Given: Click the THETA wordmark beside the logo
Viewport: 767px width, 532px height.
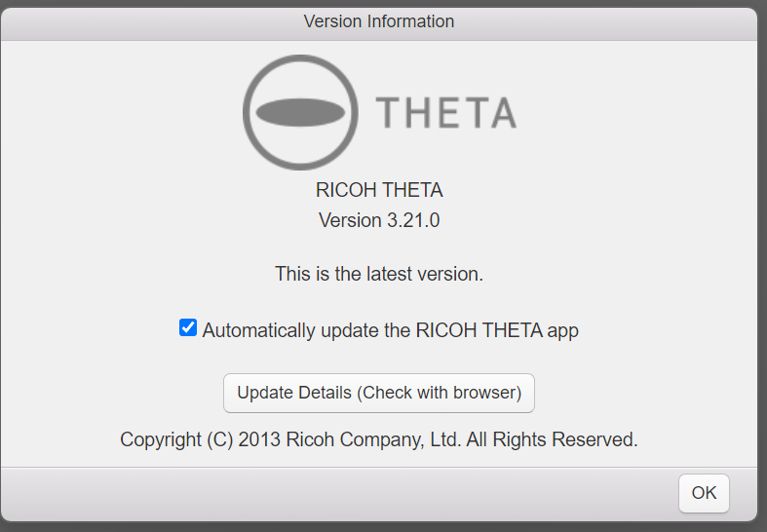Looking at the screenshot, I should pos(445,112).
